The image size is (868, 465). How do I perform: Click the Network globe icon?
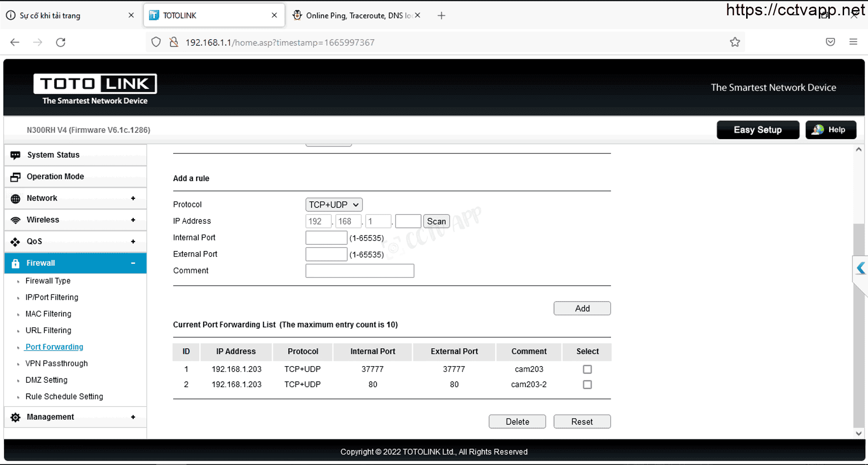coord(15,199)
